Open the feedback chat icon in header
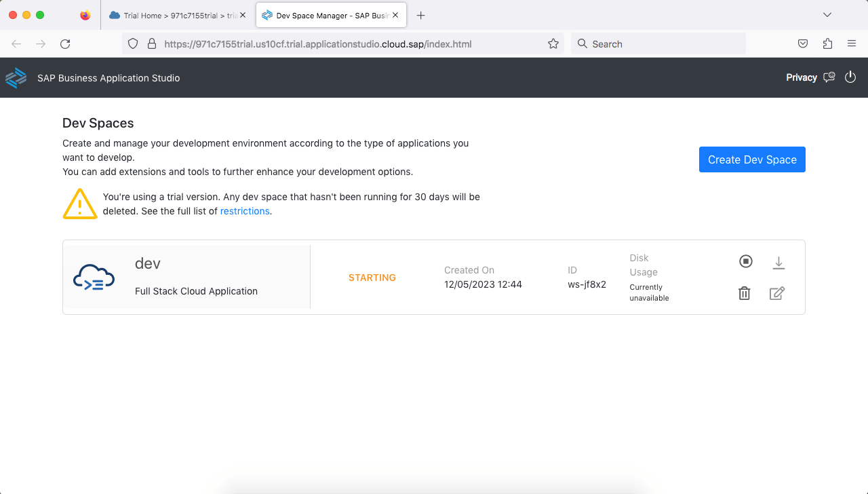The image size is (868, 494). coord(829,77)
